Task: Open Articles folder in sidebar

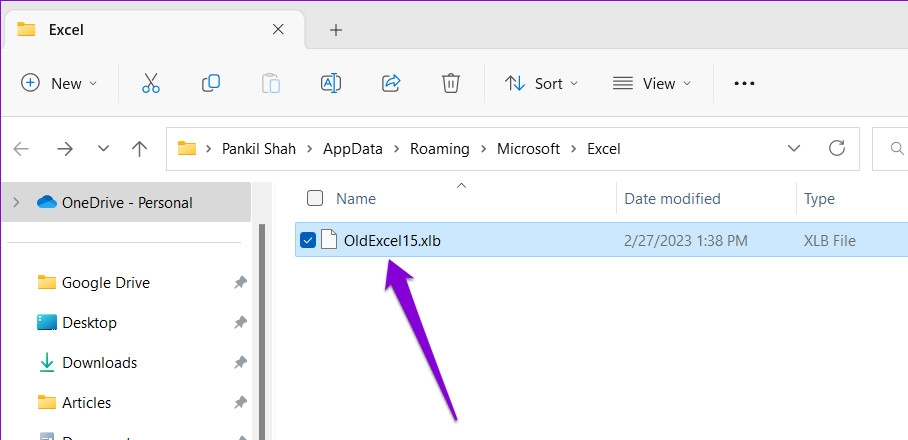Action: pyautogui.click(x=86, y=402)
